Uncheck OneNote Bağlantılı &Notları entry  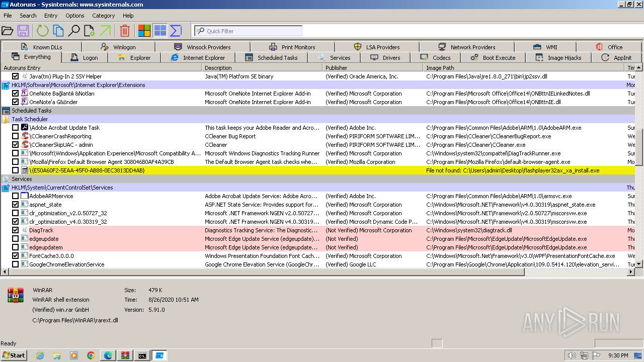click(16, 94)
